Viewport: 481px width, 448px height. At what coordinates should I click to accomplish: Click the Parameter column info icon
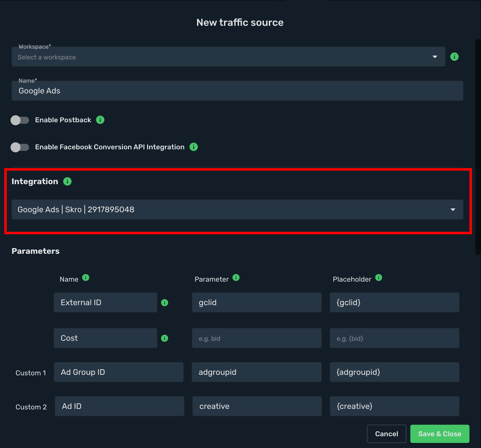point(236,278)
